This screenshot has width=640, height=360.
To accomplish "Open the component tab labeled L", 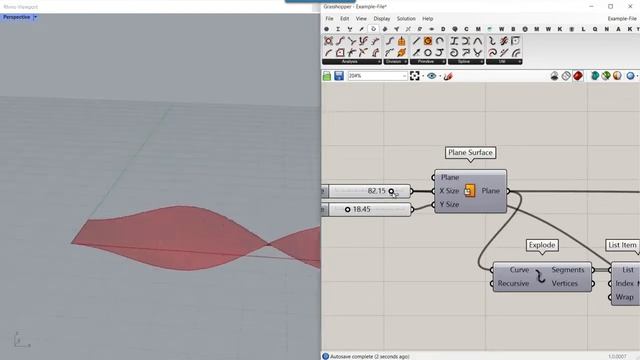I will click(583, 29).
